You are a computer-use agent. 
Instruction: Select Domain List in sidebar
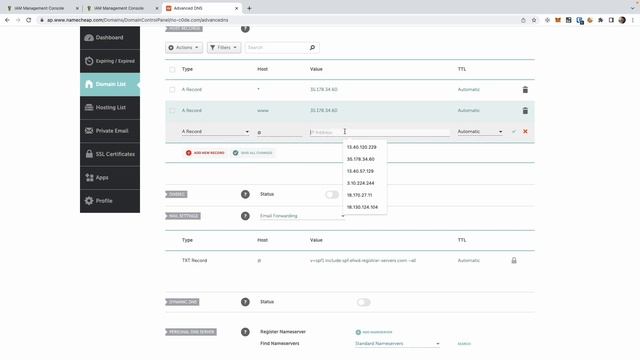click(110, 84)
